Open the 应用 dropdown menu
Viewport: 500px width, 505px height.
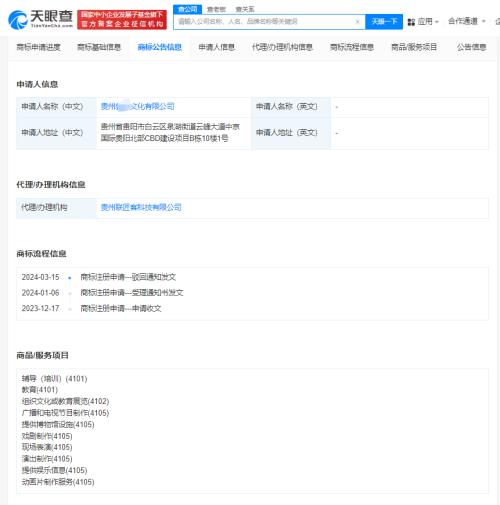[423, 22]
